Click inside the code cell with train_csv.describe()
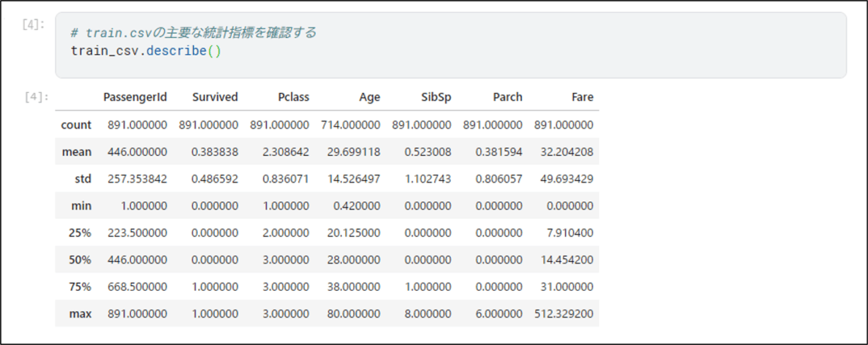This screenshot has height=345, width=868. pos(451,45)
